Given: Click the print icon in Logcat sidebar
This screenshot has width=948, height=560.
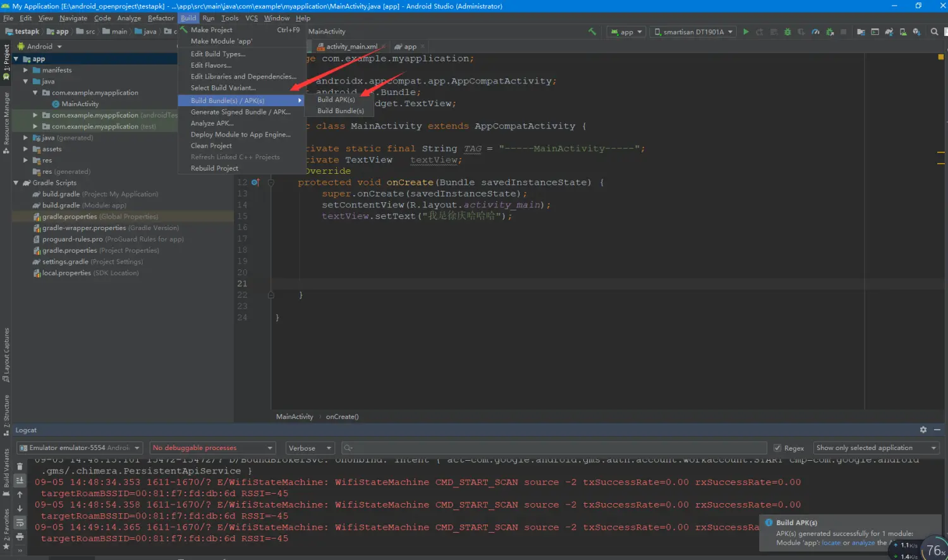Looking at the screenshot, I should coord(20,537).
